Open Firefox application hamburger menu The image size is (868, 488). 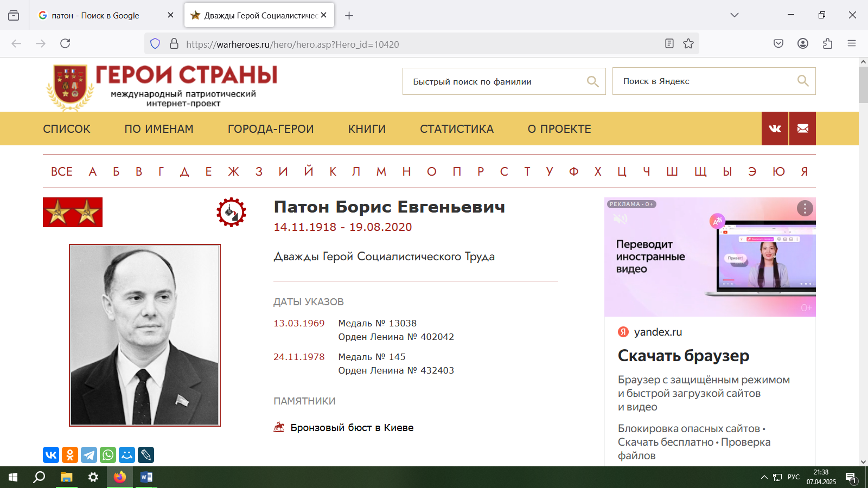point(852,44)
